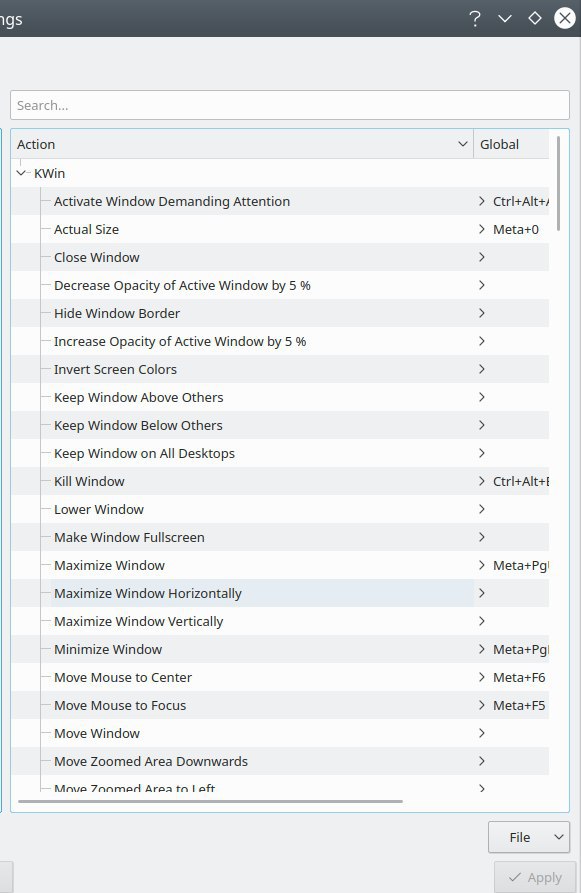
Task: Expand the Kill Window row chevron
Action: pos(482,481)
